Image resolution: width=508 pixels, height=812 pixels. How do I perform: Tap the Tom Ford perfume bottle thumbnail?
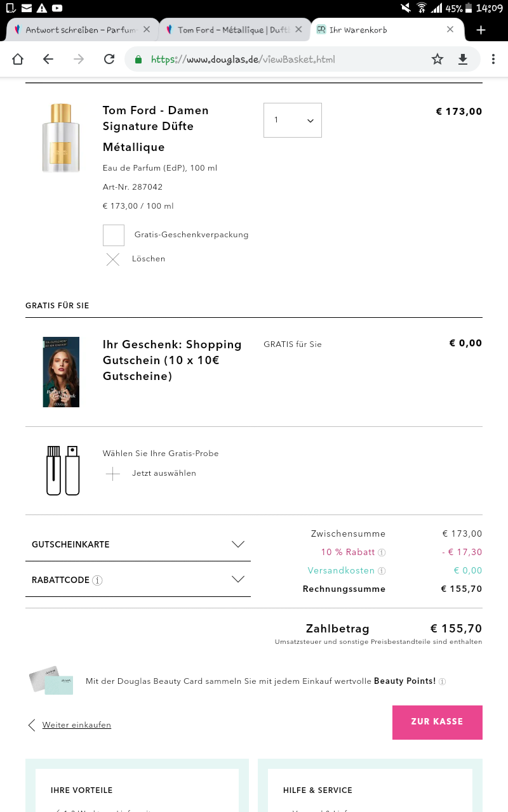click(61, 138)
